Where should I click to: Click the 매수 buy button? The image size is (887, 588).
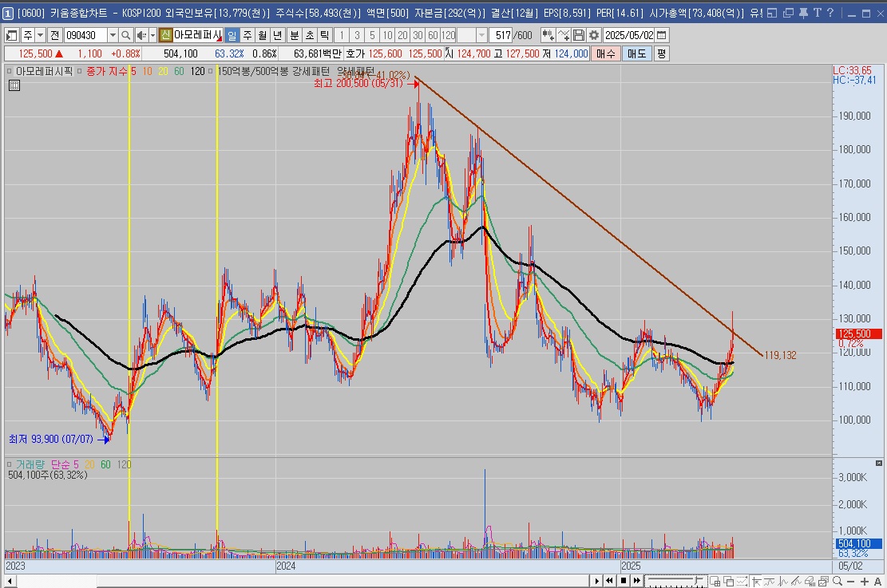click(x=605, y=53)
